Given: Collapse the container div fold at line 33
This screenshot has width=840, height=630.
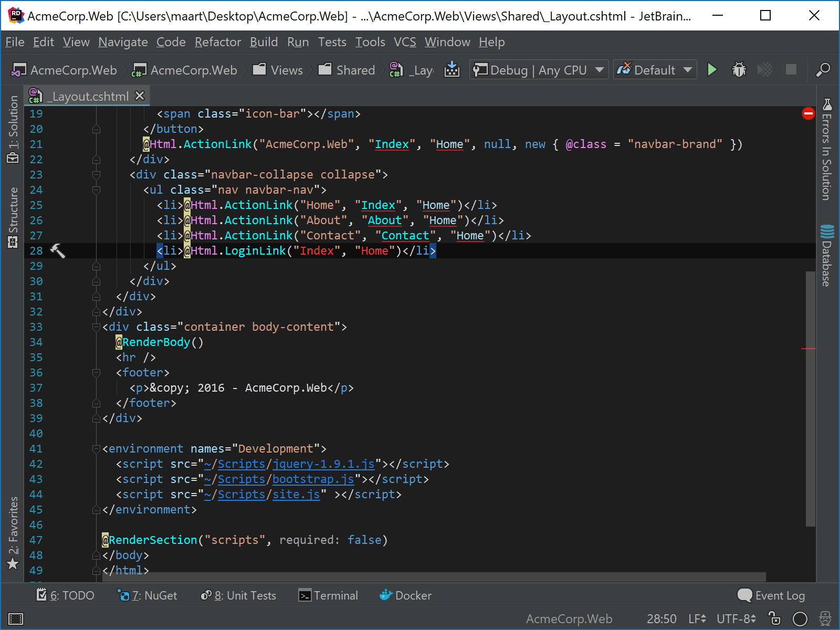Looking at the screenshot, I should (x=96, y=327).
